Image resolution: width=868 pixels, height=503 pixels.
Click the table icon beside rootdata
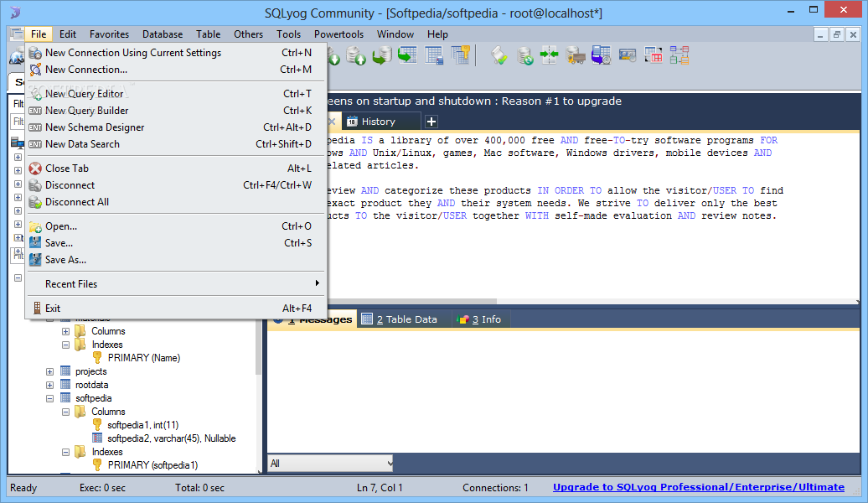click(x=65, y=385)
